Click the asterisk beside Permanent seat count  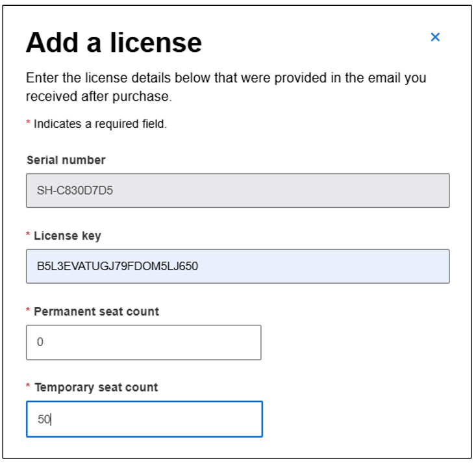coord(29,311)
